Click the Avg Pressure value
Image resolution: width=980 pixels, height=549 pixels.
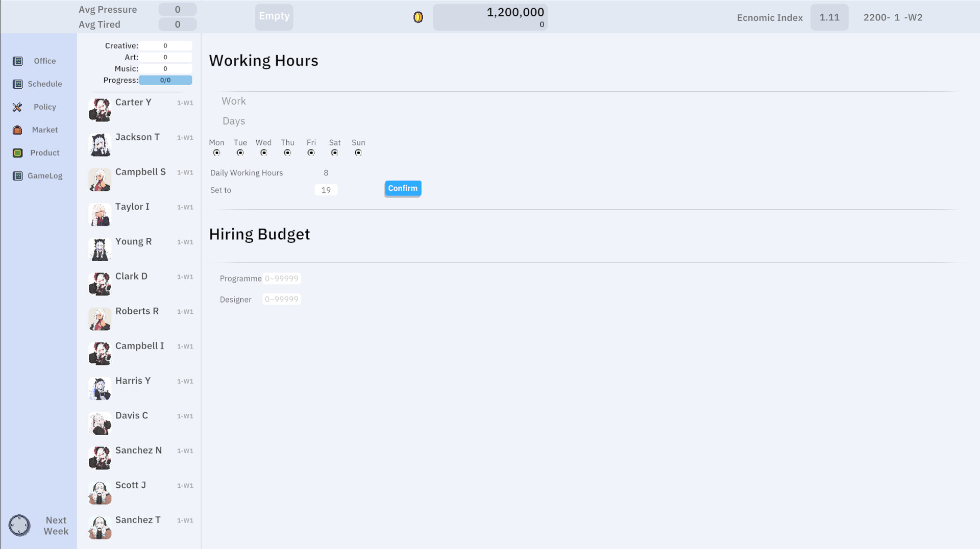[x=178, y=10]
